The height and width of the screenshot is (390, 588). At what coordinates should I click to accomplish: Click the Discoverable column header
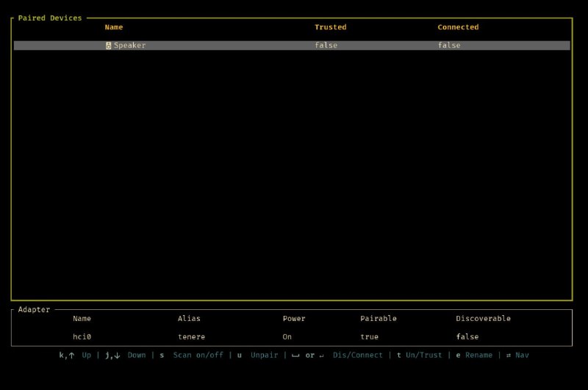coord(483,319)
